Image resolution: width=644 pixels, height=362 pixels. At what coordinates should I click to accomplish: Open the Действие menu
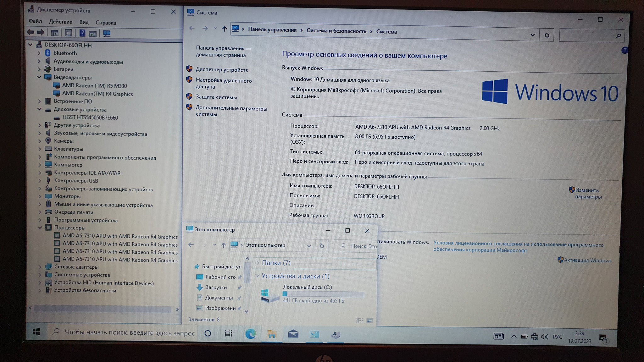60,22
